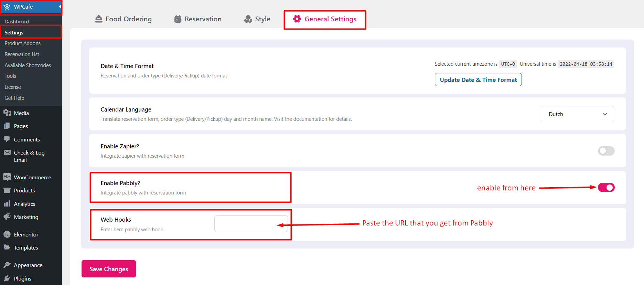Image resolution: width=644 pixels, height=285 pixels.
Task: Switch to the Reservation tab
Action: [198, 19]
